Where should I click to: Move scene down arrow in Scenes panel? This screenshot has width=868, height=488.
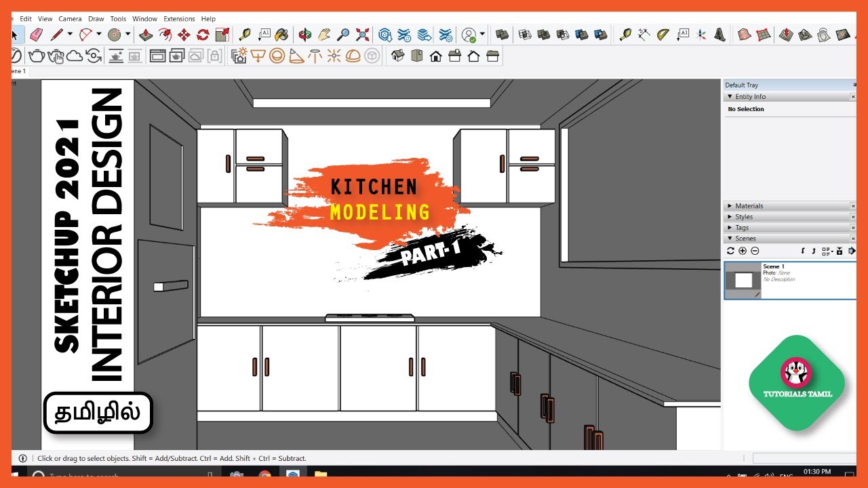803,251
